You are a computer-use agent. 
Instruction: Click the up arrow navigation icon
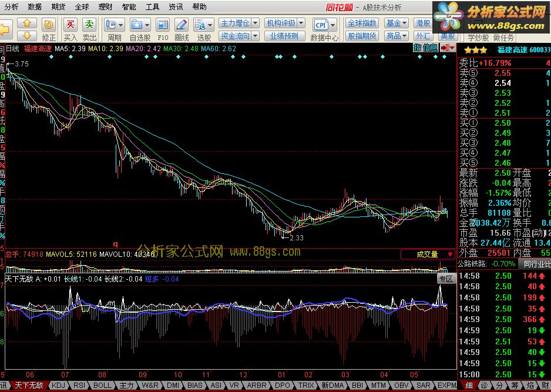point(27,24)
